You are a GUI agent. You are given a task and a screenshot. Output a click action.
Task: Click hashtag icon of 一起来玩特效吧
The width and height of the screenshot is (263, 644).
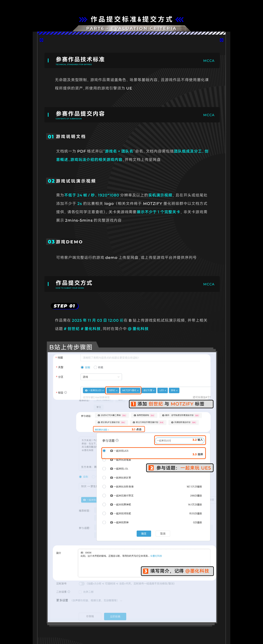point(112,513)
